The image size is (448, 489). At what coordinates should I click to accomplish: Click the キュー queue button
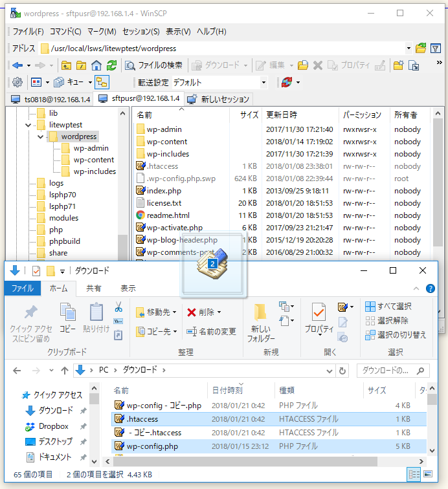[69, 82]
